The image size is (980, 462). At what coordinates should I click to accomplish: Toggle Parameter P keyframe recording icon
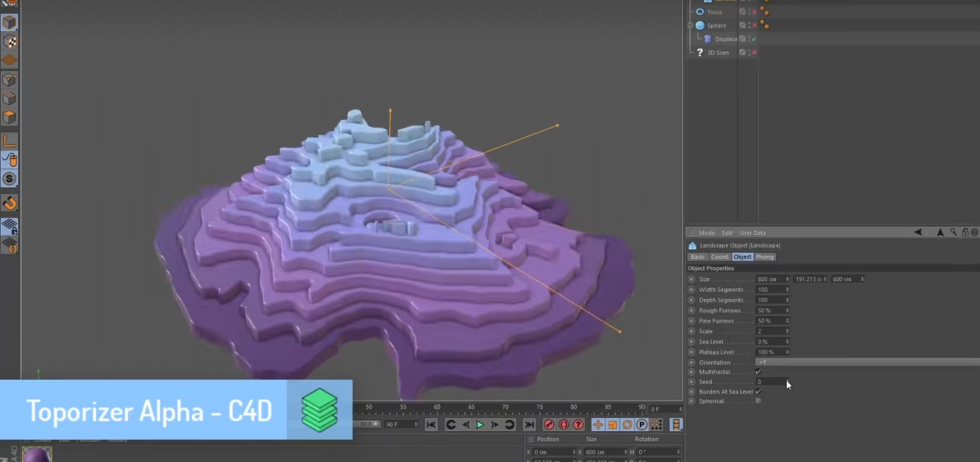pyautogui.click(x=642, y=424)
